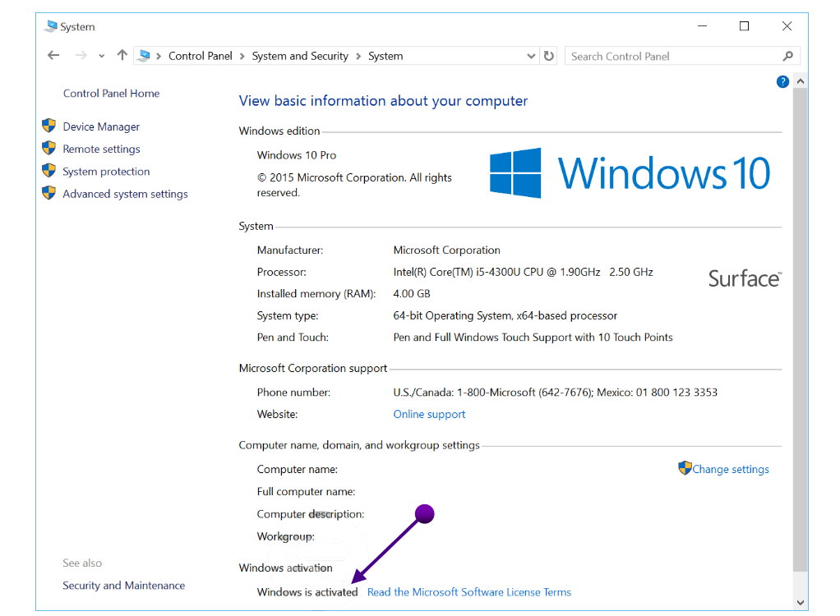Click the scroll down arrow
The image size is (840, 616).
(x=801, y=603)
